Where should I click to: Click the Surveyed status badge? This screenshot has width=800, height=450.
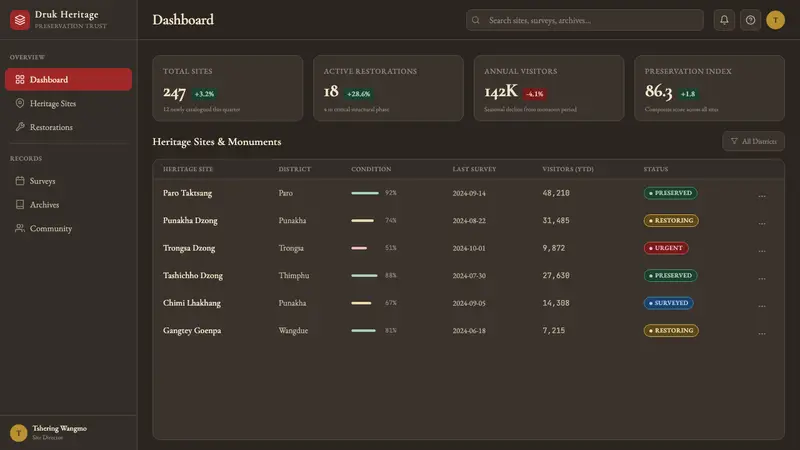coord(668,303)
